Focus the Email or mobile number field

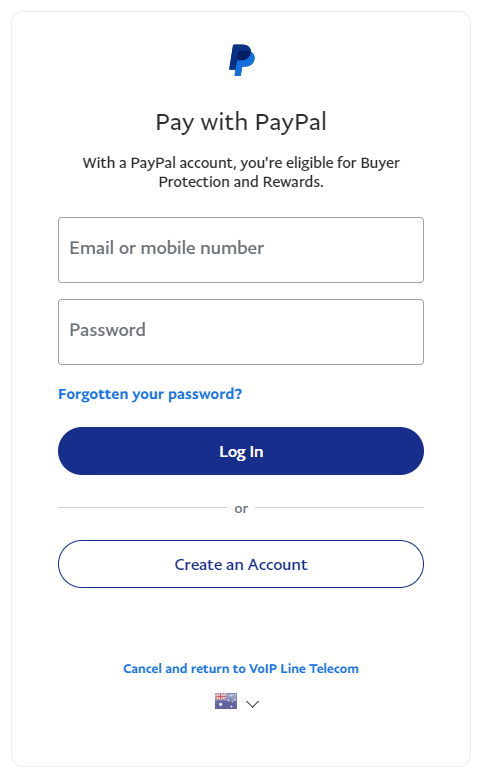coord(241,250)
